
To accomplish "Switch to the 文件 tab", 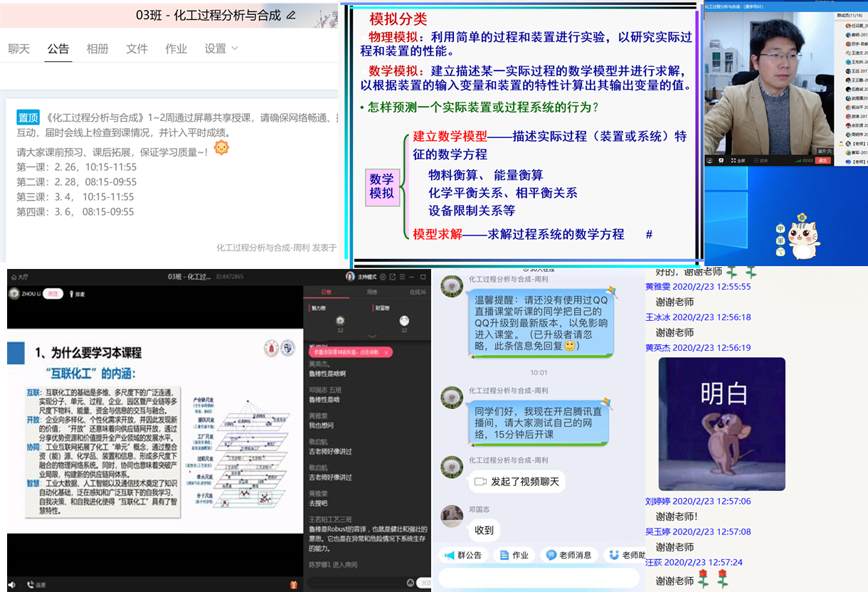I will tap(137, 48).
